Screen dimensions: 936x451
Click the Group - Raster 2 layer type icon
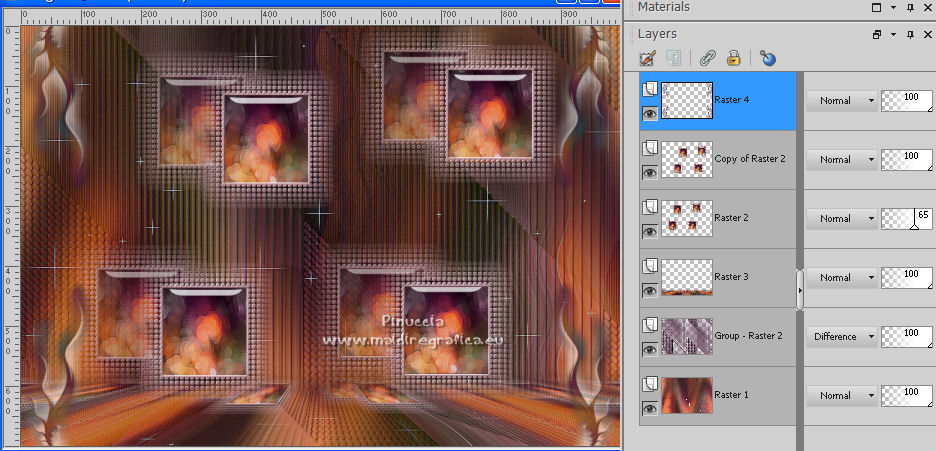tap(650, 325)
